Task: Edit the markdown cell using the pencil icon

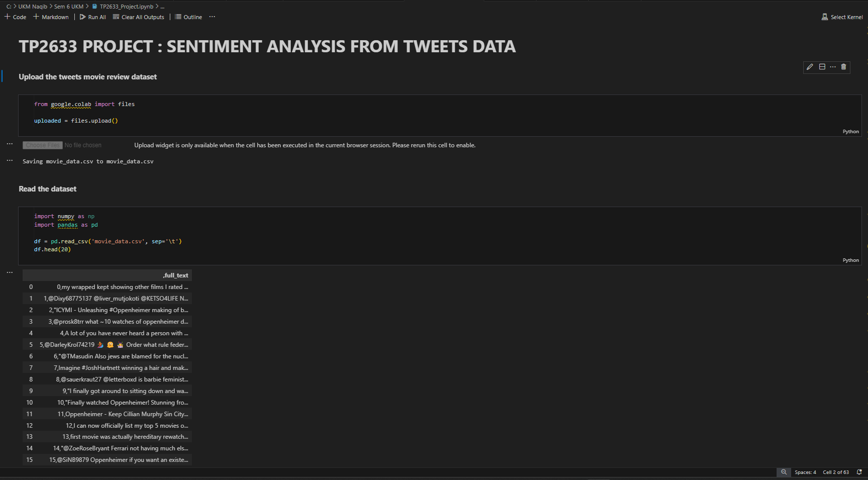Action: click(x=809, y=67)
